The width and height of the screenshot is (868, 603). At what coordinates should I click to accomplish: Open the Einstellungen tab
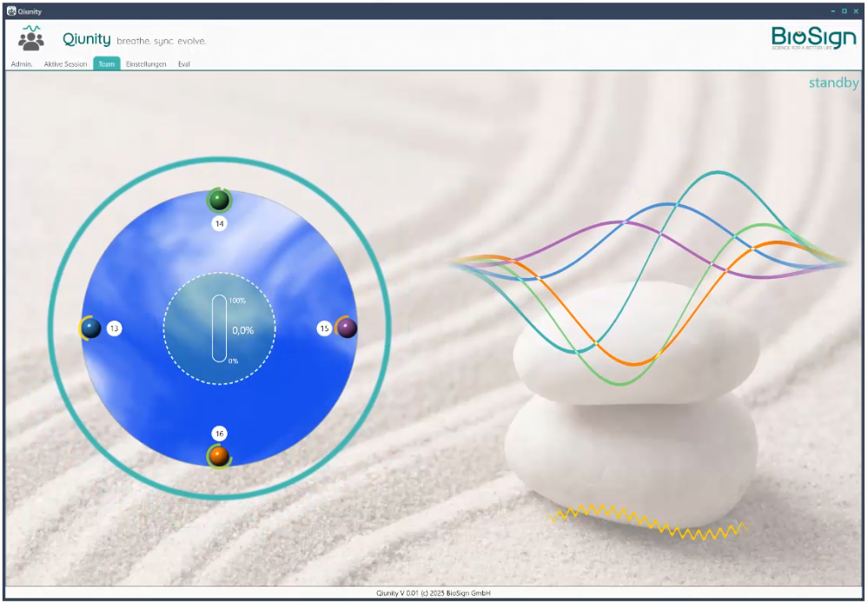click(x=146, y=64)
